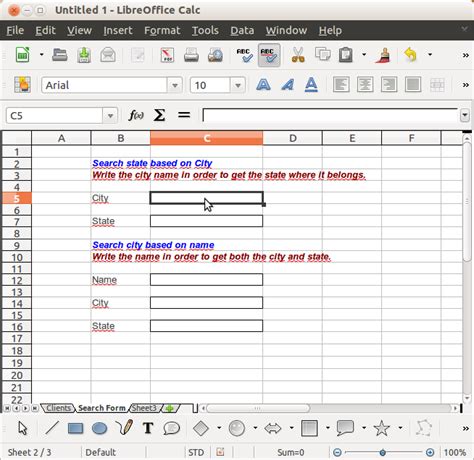The width and height of the screenshot is (474, 460).
Task: Expand the formula input line
Action: pyautogui.click(x=465, y=116)
